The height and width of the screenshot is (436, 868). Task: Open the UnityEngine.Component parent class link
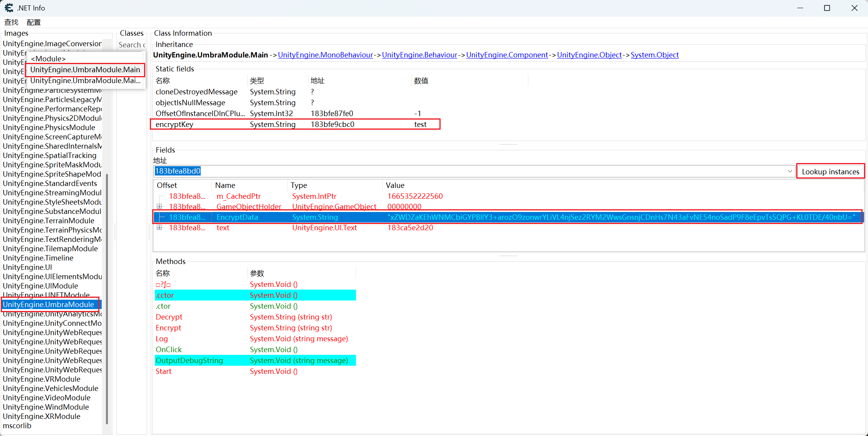(507, 55)
